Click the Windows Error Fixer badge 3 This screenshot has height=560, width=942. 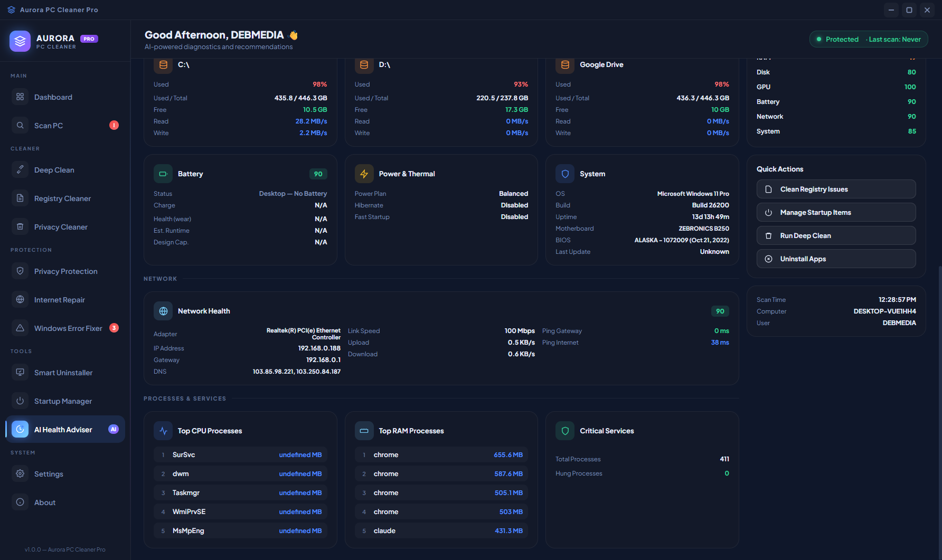tap(114, 328)
